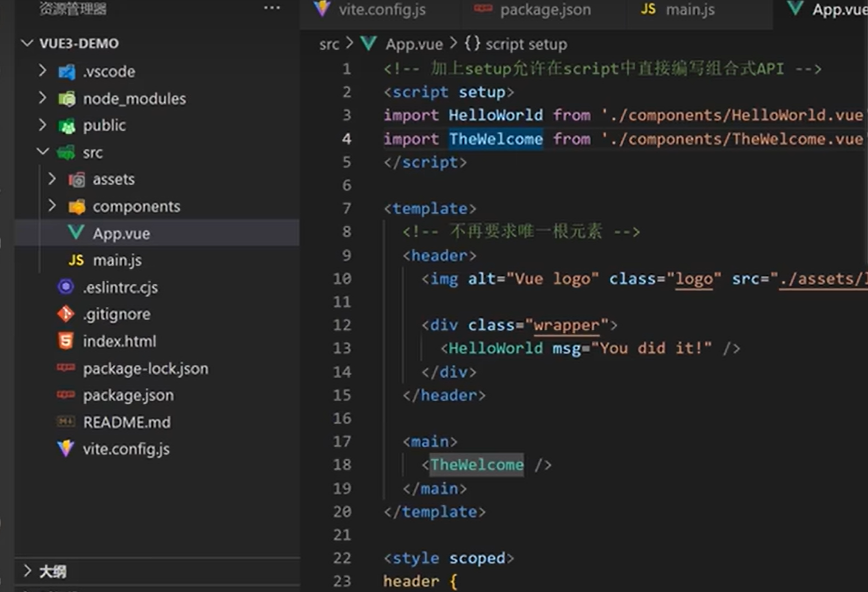Click the Vue icon in the breadcrumb
This screenshot has width=868, height=592.
point(369,44)
